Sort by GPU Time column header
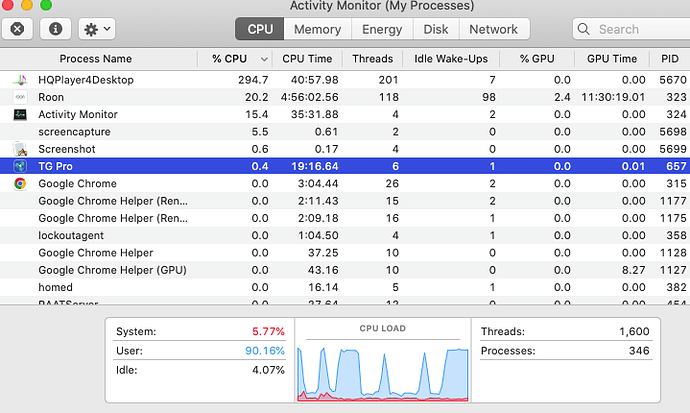 tap(612, 59)
